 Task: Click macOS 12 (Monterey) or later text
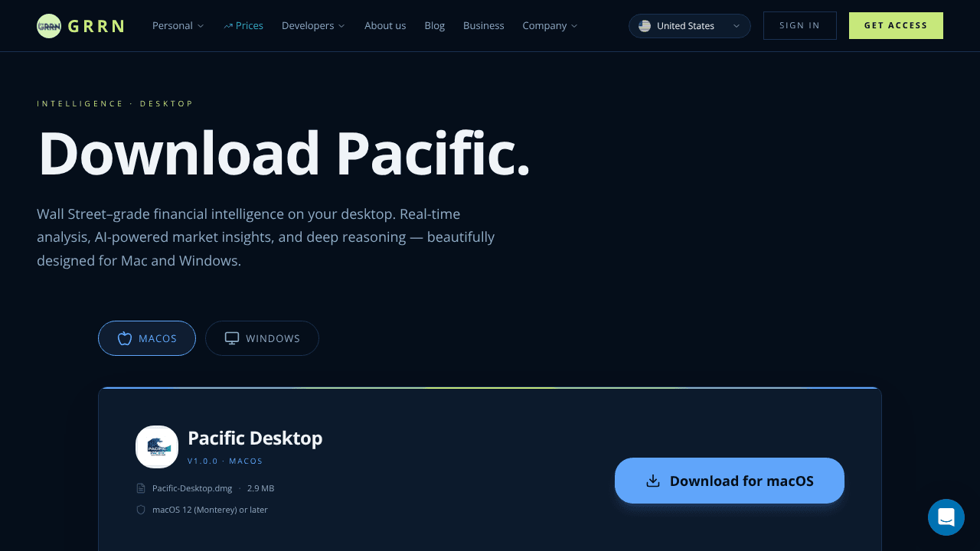[x=210, y=510]
